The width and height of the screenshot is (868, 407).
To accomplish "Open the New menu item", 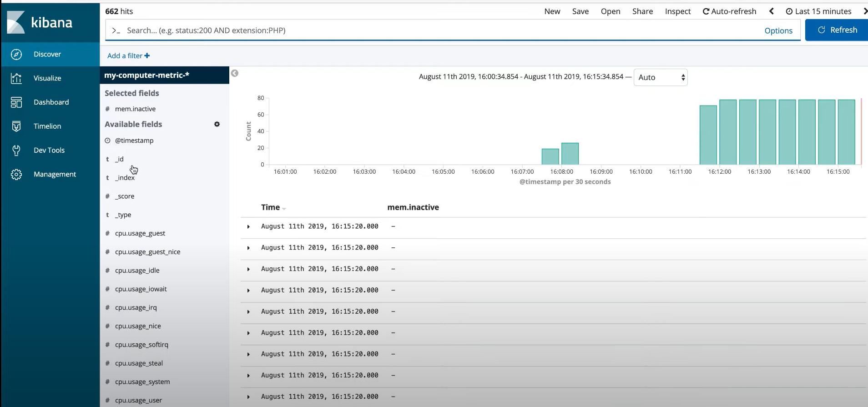I will tap(552, 11).
